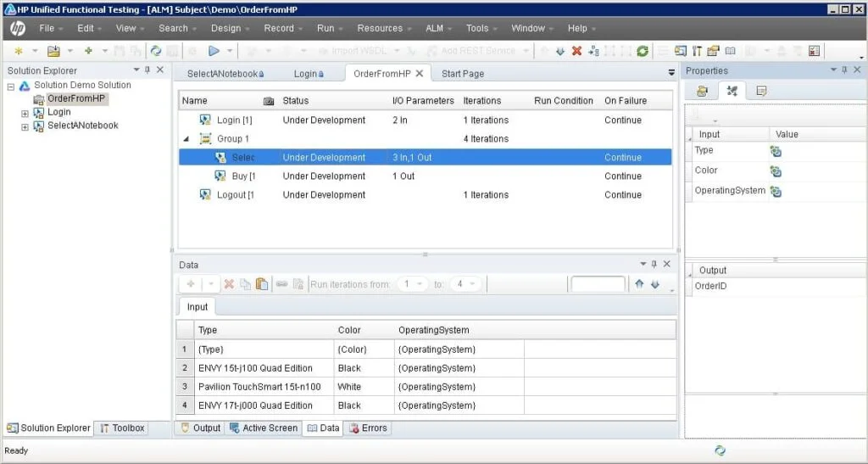This screenshot has height=464, width=868.
Task: Click the New (yellow star) toolbar icon
Action: coord(19,51)
